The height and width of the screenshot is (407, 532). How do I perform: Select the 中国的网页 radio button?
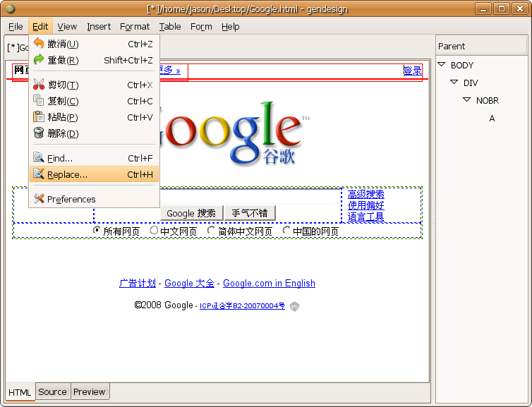point(286,230)
